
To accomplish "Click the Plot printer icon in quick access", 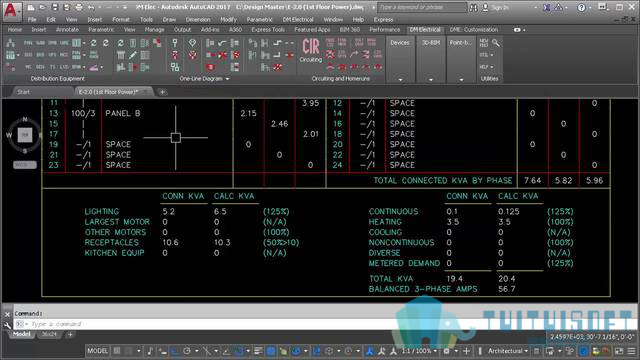I will [x=79, y=7].
